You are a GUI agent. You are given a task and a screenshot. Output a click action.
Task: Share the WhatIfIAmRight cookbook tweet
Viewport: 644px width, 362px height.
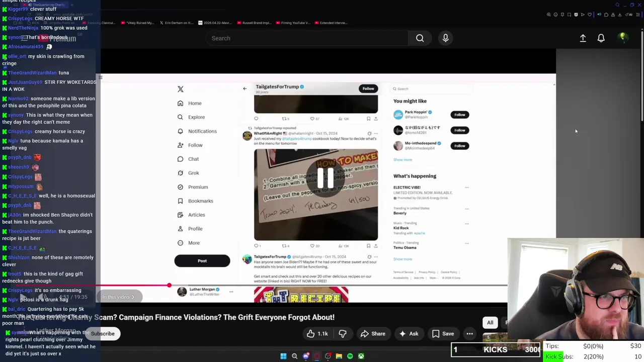[x=375, y=246]
